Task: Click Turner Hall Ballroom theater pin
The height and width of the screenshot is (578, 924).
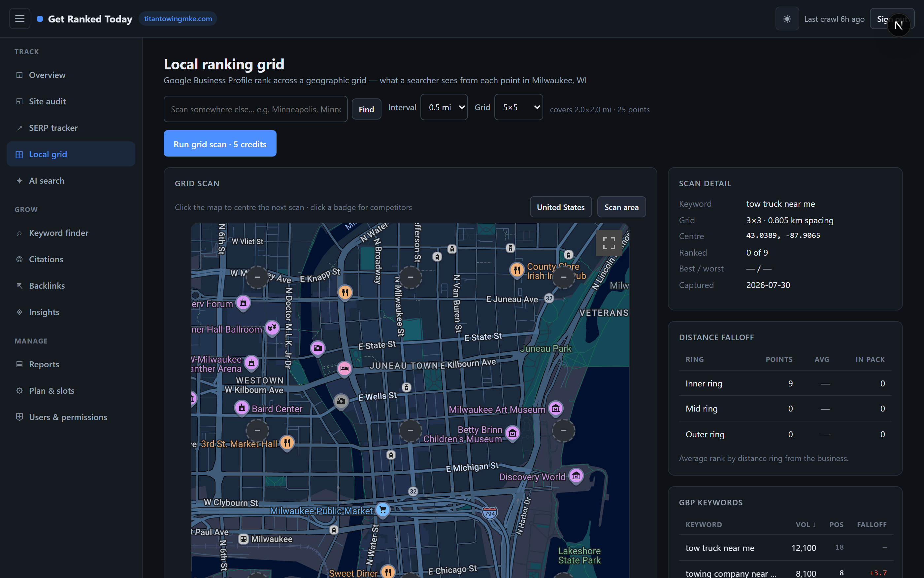Action: pos(272,328)
